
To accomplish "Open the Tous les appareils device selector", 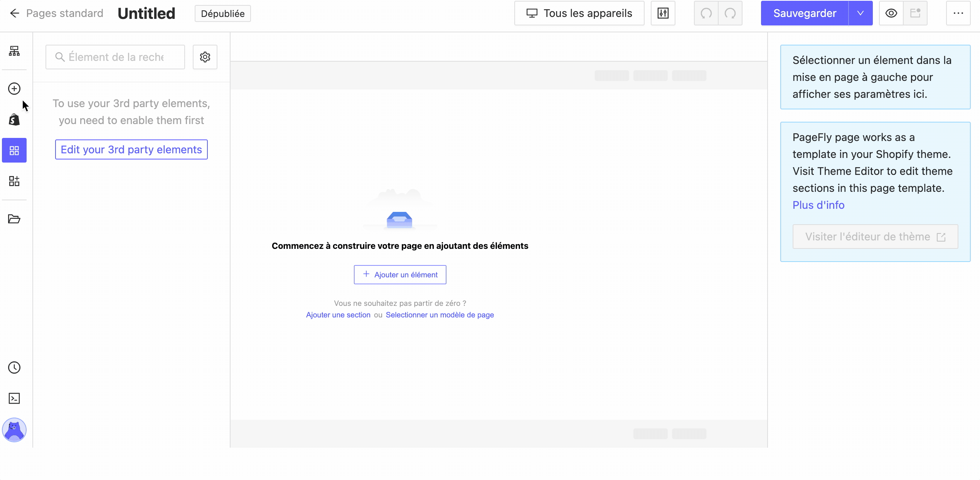I will [579, 13].
